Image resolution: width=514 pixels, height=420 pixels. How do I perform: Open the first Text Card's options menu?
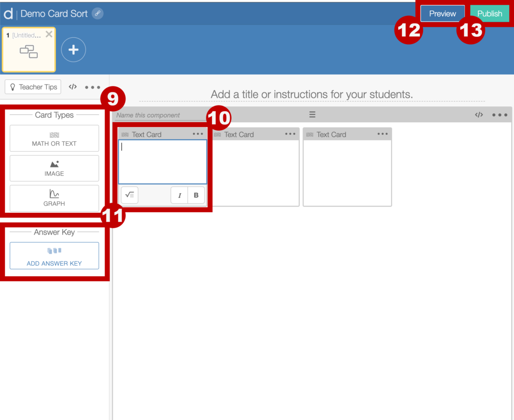pyautogui.click(x=197, y=134)
